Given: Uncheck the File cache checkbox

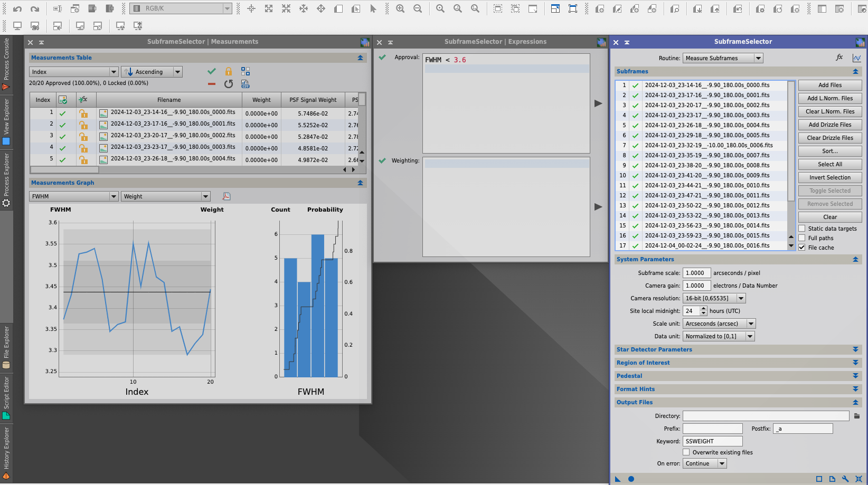Looking at the screenshot, I should click(802, 248).
